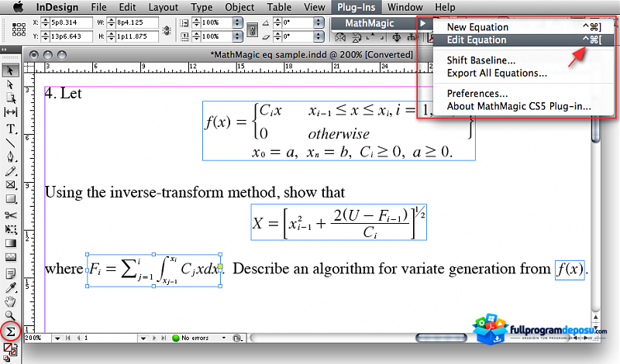The width and height of the screenshot is (620, 364).
Task: Select the Selection tool (black arrow)
Action: pos(10,70)
